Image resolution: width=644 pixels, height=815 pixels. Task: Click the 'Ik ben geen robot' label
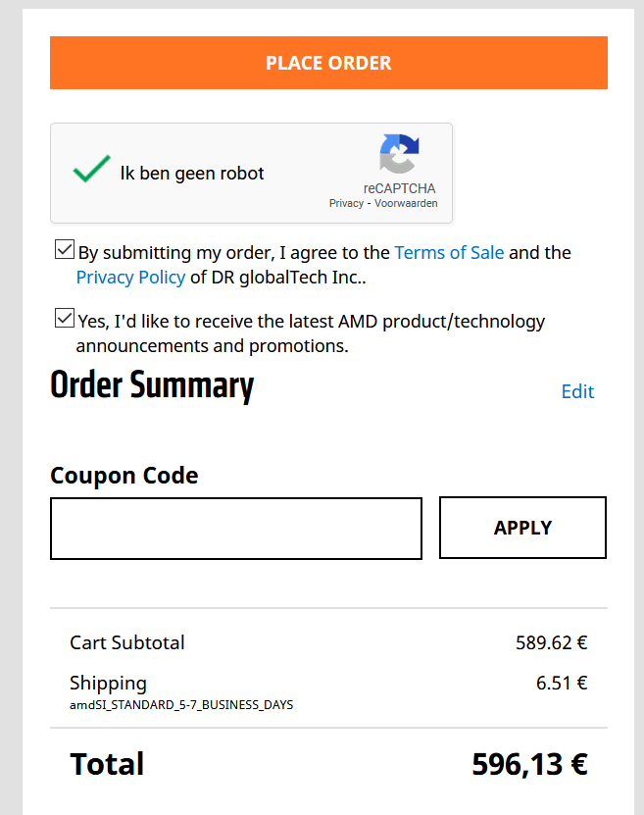pos(192,174)
